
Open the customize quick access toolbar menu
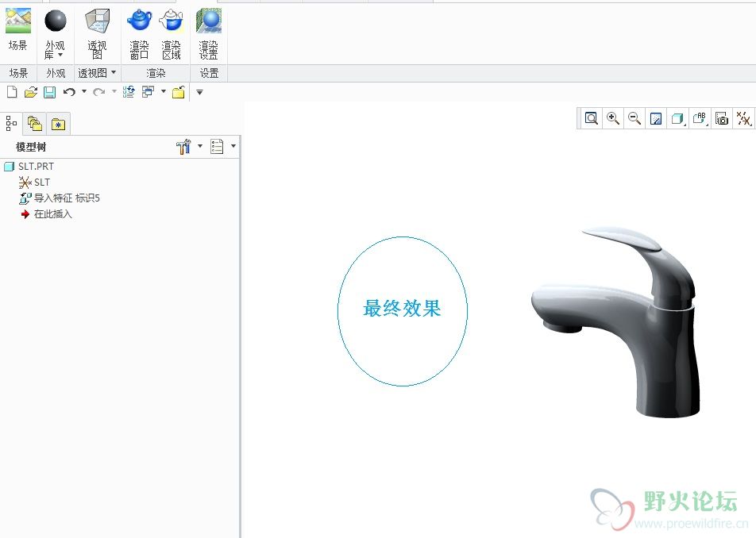click(x=199, y=92)
